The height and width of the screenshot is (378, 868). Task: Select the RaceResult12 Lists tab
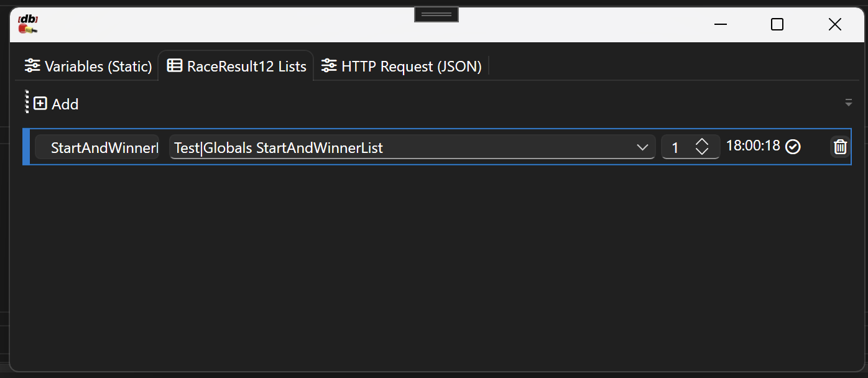(x=237, y=67)
